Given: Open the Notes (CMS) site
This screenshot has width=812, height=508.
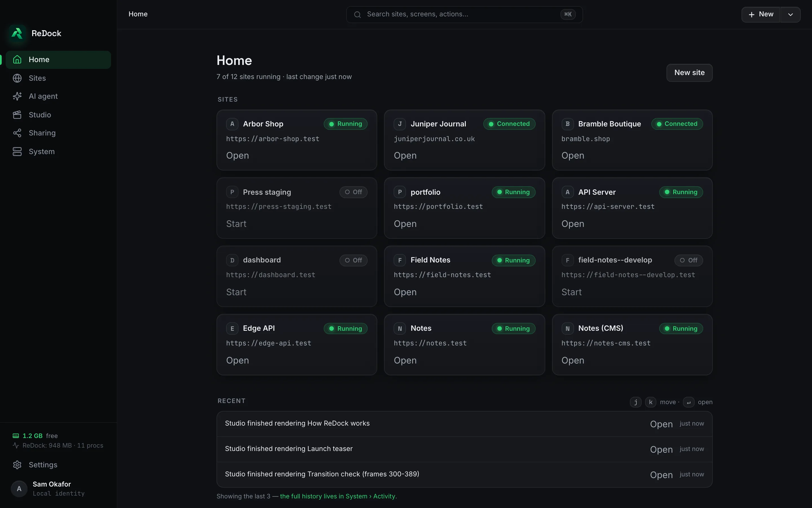Looking at the screenshot, I should click(x=573, y=360).
